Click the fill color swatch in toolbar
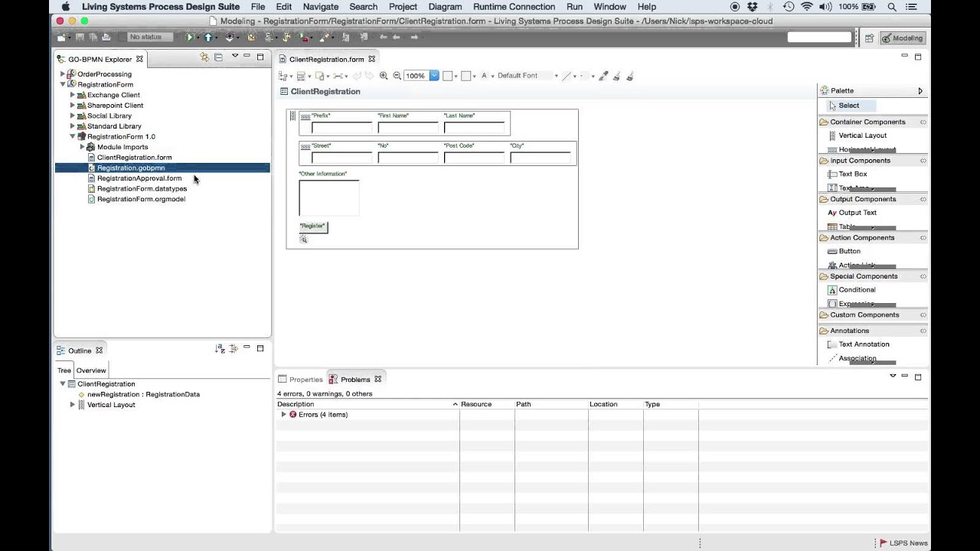The width and height of the screenshot is (980, 551). click(447, 76)
